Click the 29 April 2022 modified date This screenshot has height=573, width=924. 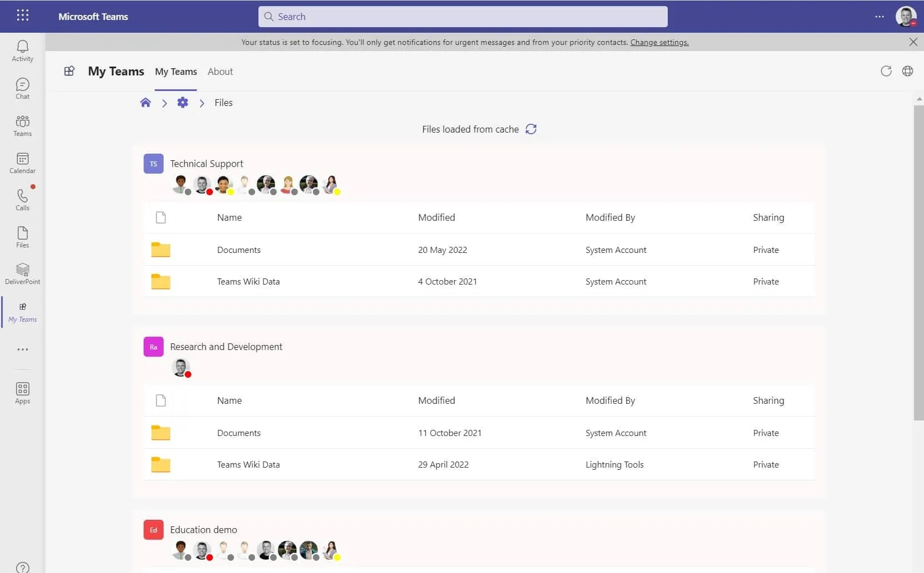(x=443, y=465)
